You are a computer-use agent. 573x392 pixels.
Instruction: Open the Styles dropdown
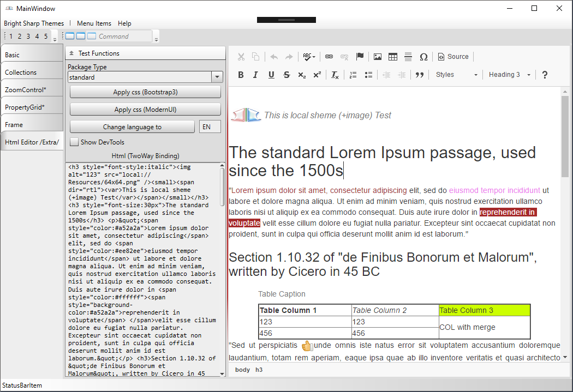(456, 75)
